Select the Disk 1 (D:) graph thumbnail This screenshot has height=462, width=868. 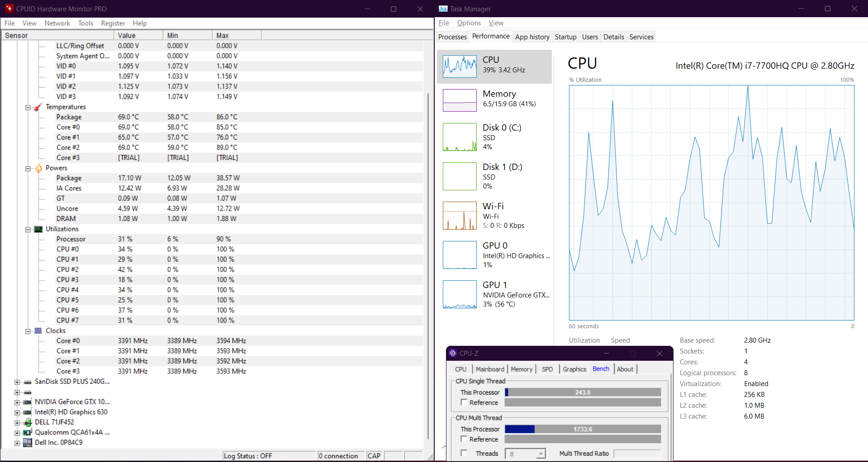(460, 176)
